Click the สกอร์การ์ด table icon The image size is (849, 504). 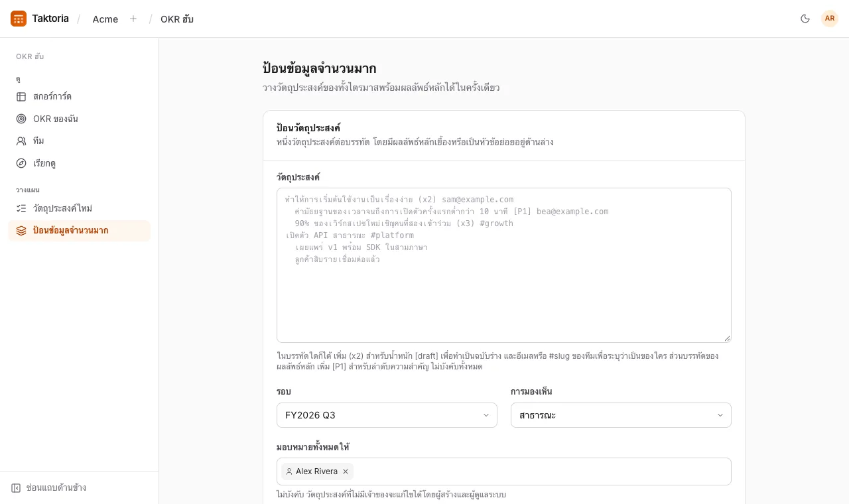21,97
